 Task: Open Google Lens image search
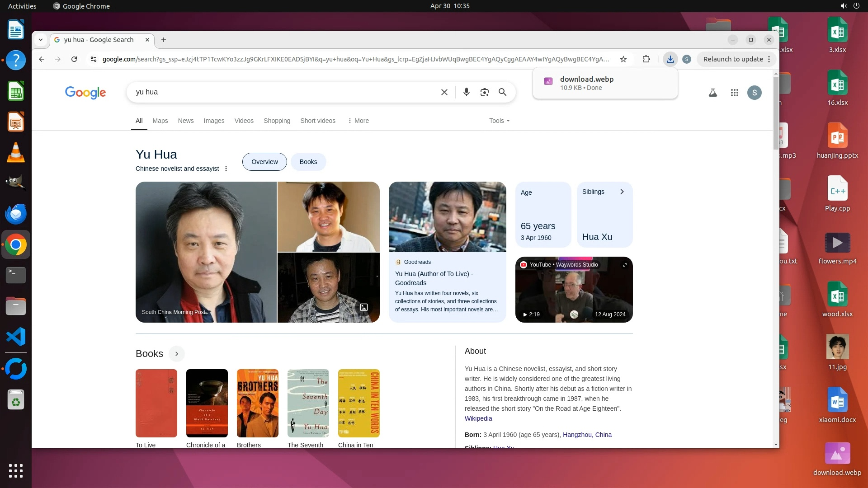tap(485, 92)
